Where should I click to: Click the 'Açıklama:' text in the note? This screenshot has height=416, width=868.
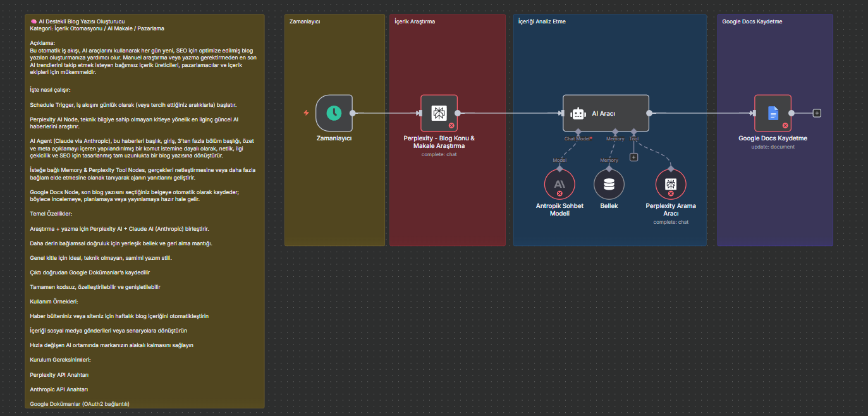[43, 43]
